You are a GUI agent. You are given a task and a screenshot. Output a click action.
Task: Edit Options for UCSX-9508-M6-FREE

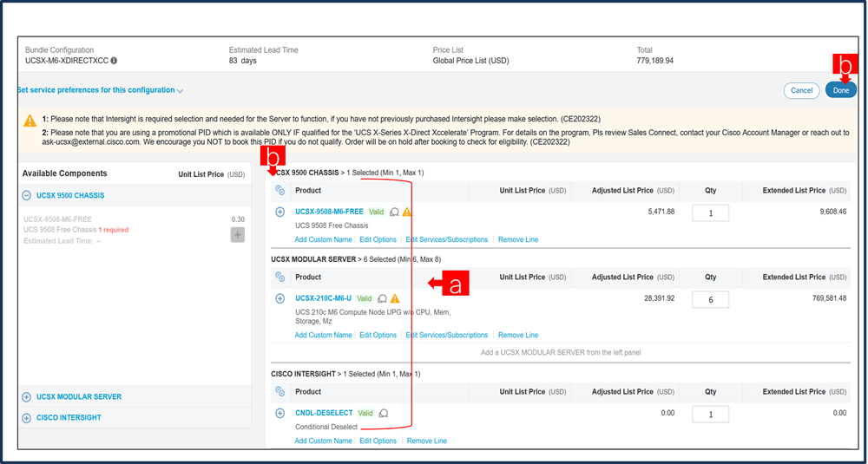378,240
